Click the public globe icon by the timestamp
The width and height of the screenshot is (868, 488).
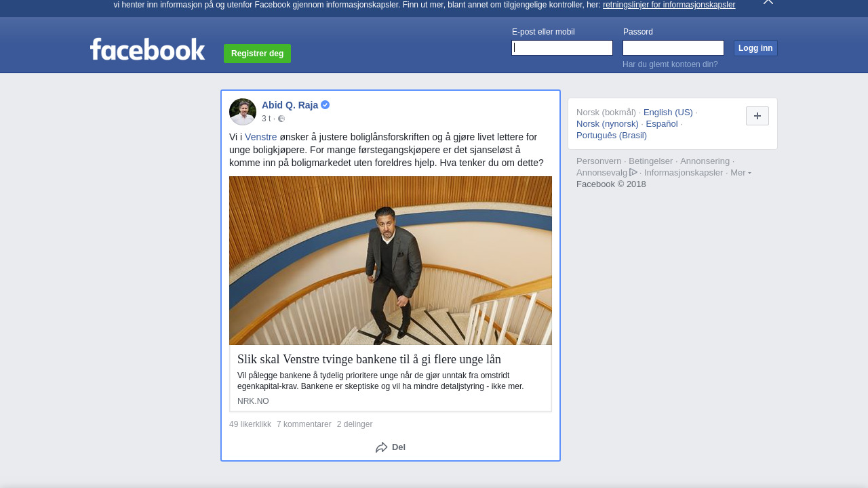click(281, 119)
